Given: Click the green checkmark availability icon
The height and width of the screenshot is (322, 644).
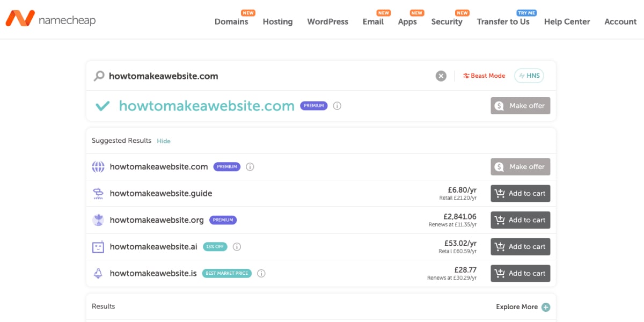Looking at the screenshot, I should coord(103,106).
